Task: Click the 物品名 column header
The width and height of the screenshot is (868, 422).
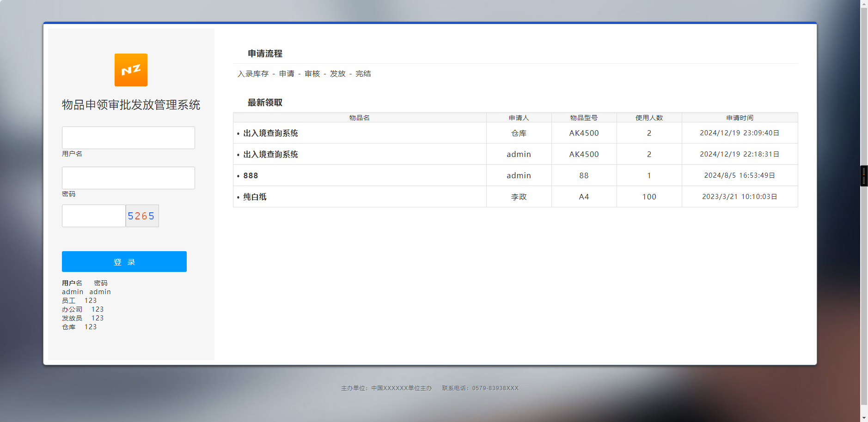Action: point(359,118)
